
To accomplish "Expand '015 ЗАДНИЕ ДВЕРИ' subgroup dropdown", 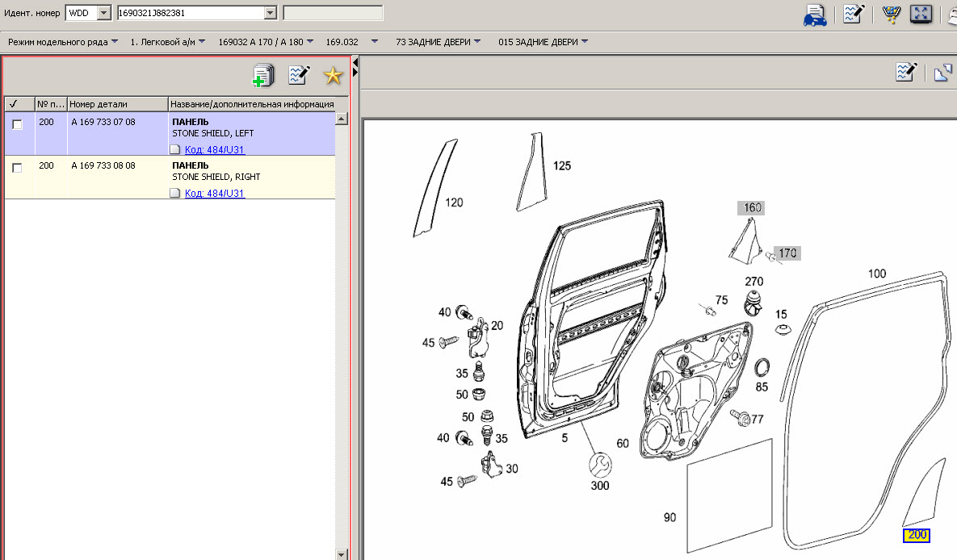I will [585, 42].
